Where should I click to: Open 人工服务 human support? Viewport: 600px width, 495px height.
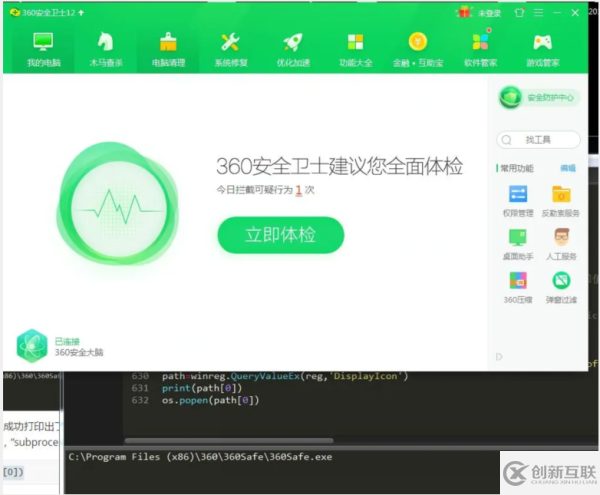coord(561,244)
